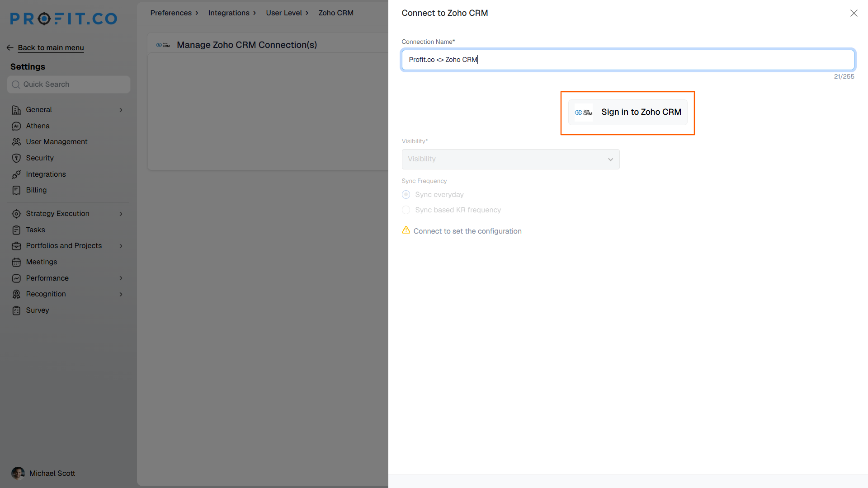Click the Strategy Execution target icon

pos(16,214)
